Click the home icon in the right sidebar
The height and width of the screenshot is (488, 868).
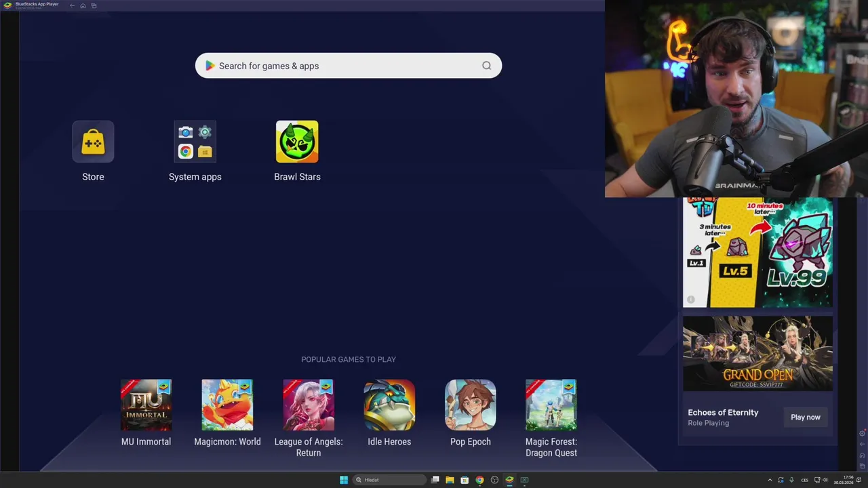pos(862,455)
